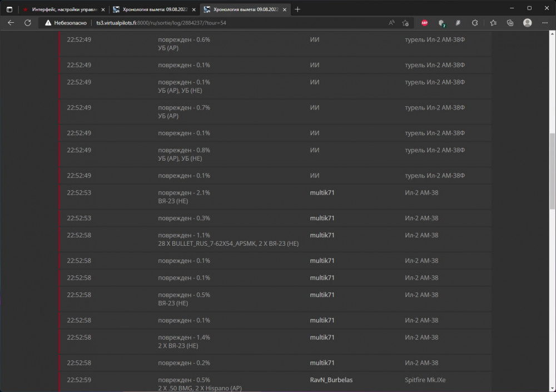Open the tab actions menu
This screenshot has width=556, height=392.
[x=9, y=9]
